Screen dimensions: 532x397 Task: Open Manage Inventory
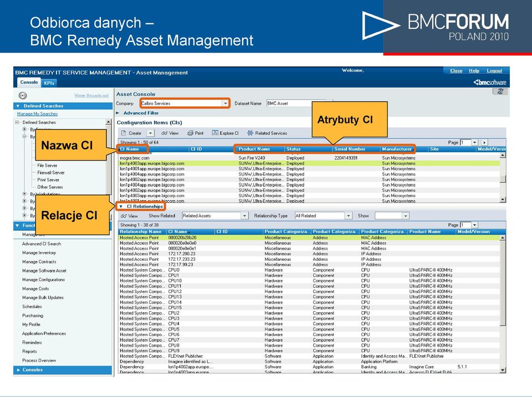pos(39,252)
